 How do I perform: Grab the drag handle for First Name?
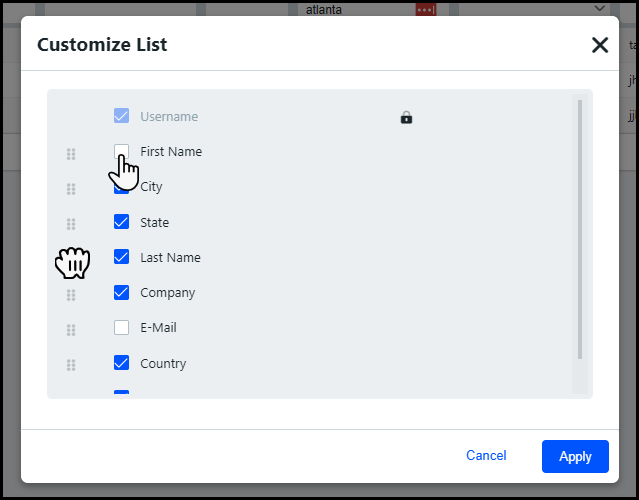[71, 154]
